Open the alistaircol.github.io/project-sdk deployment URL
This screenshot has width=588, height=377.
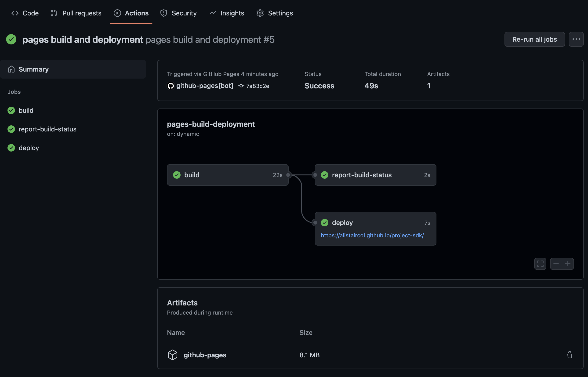372,235
